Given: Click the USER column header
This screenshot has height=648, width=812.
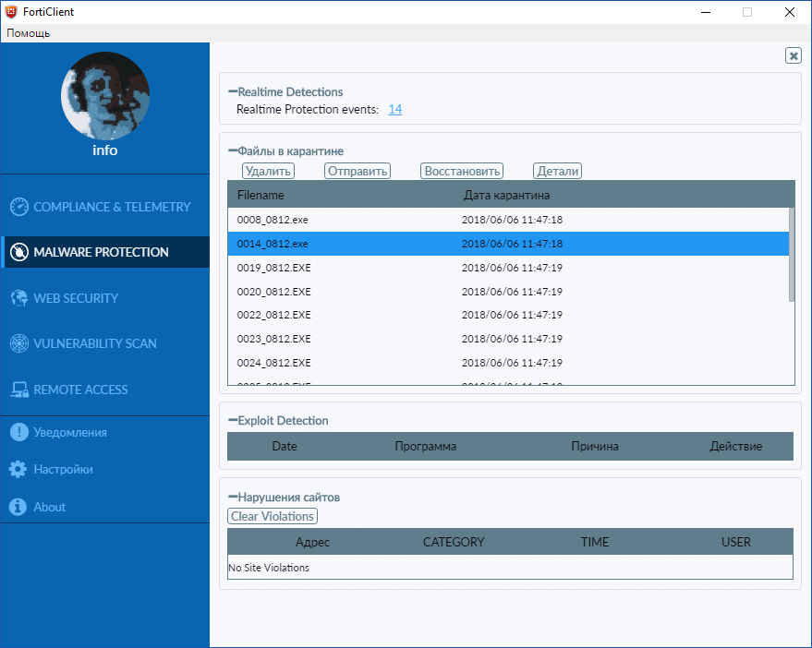Looking at the screenshot, I should (736, 542).
